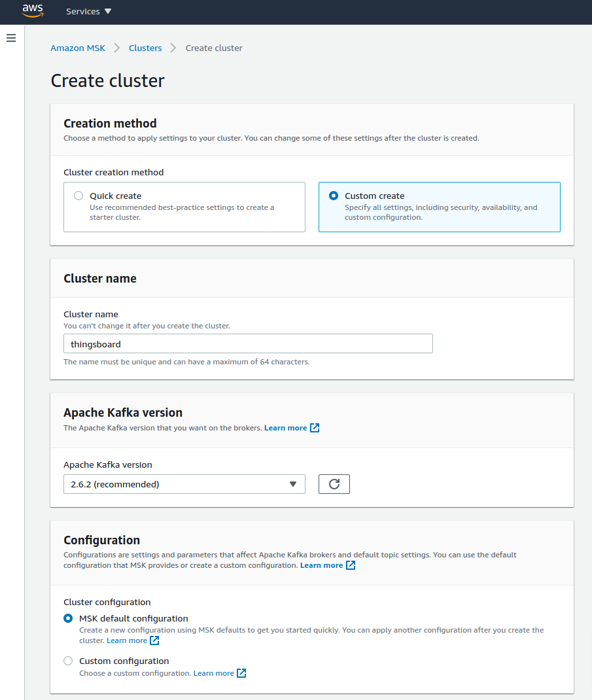Choose MSK default configuration radio button

pyautogui.click(x=68, y=618)
